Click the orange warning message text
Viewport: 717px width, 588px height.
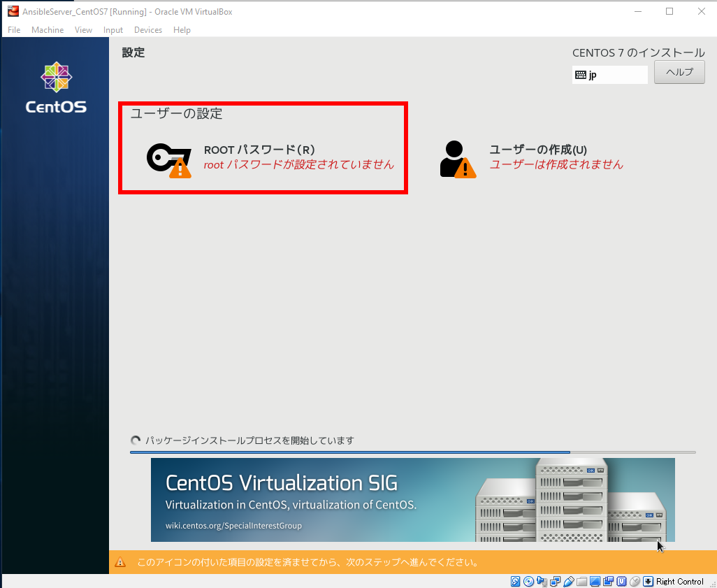click(308, 562)
